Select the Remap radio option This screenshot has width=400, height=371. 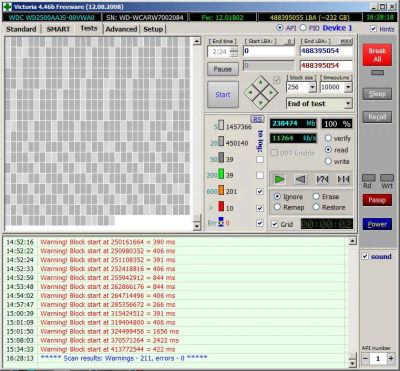277,207
